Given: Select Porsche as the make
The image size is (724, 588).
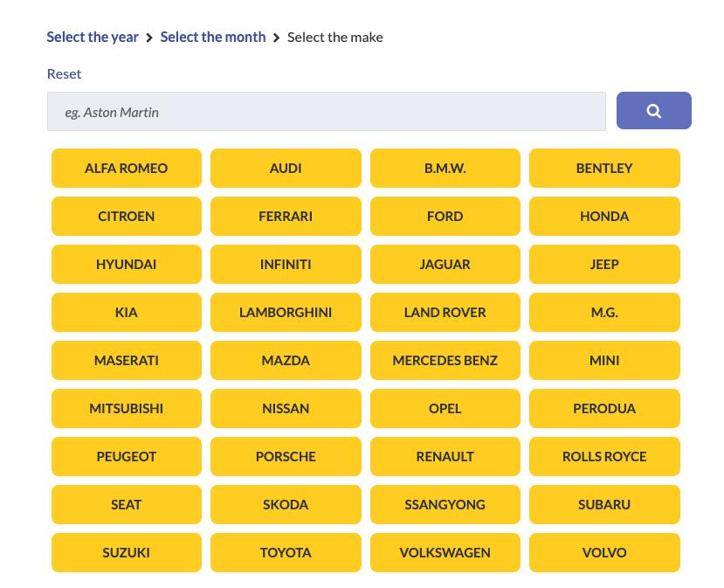Looking at the screenshot, I should 286,456.
